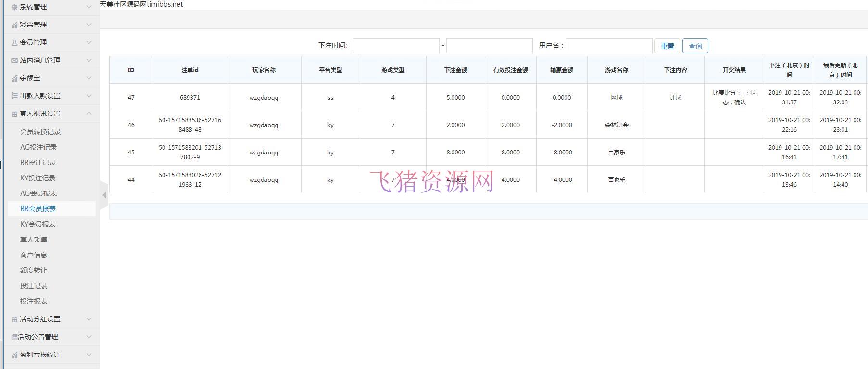The image size is (868, 369).
Task: Open AG投注记录 submenu item
Action: [x=38, y=147]
